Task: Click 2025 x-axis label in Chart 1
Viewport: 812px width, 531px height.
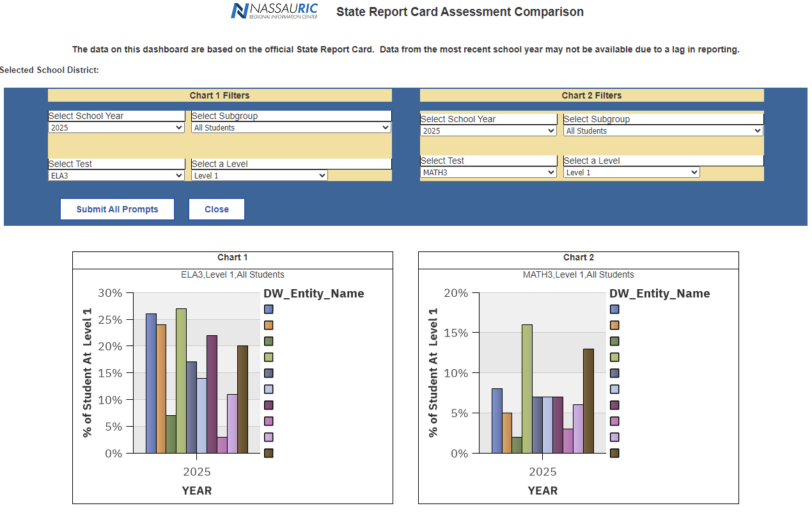Action: (x=197, y=472)
